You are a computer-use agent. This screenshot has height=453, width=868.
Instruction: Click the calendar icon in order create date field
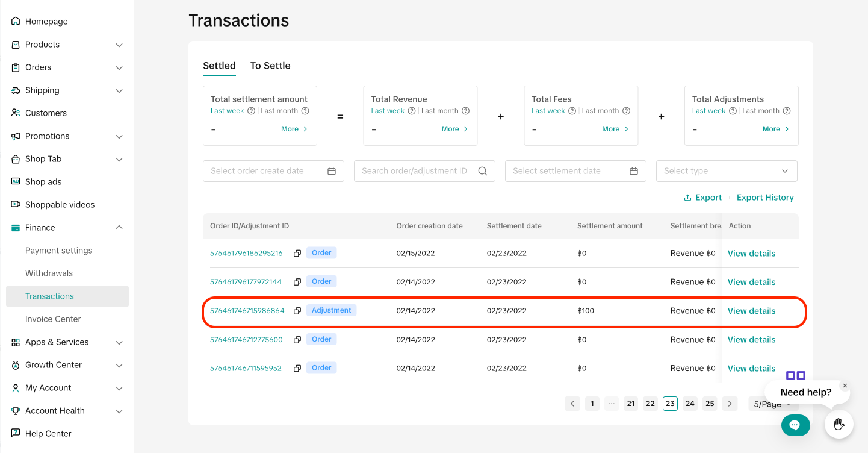tap(332, 171)
